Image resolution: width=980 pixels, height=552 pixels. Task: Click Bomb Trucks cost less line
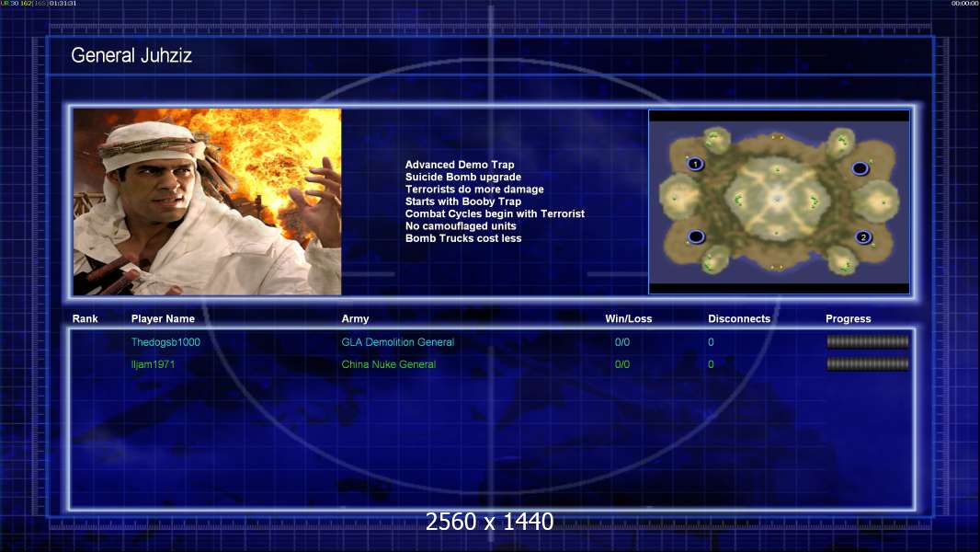pos(463,238)
